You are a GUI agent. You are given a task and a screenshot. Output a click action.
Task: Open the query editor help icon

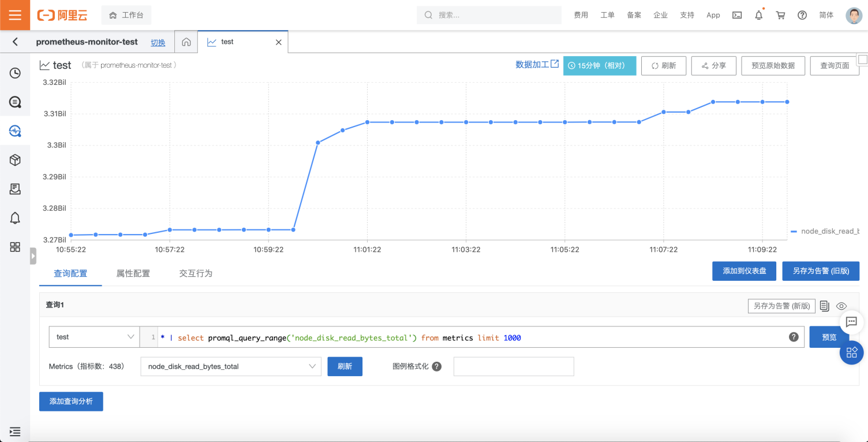click(x=794, y=337)
